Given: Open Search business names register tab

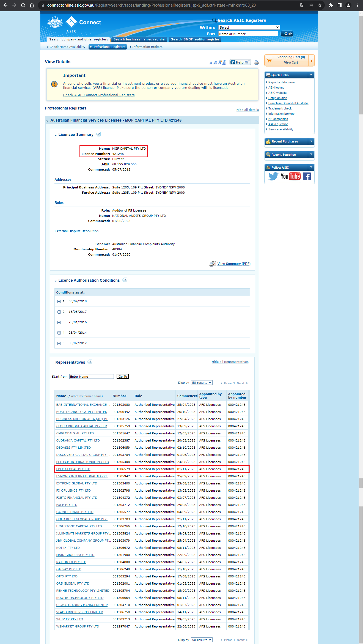Looking at the screenshot, I should click(x=139, y=40).
